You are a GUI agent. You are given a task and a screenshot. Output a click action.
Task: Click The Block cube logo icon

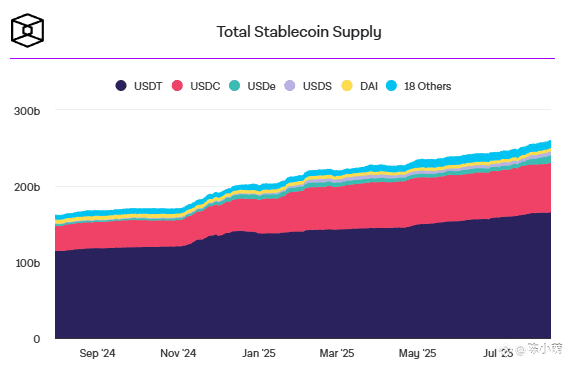[x=27, y=31]
